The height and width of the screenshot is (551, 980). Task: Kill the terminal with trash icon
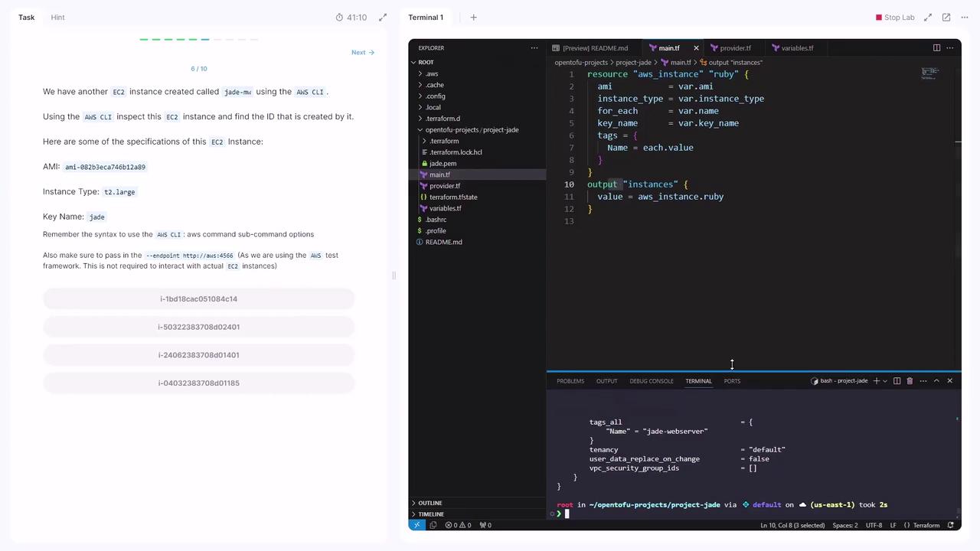[x=910, y=381]
